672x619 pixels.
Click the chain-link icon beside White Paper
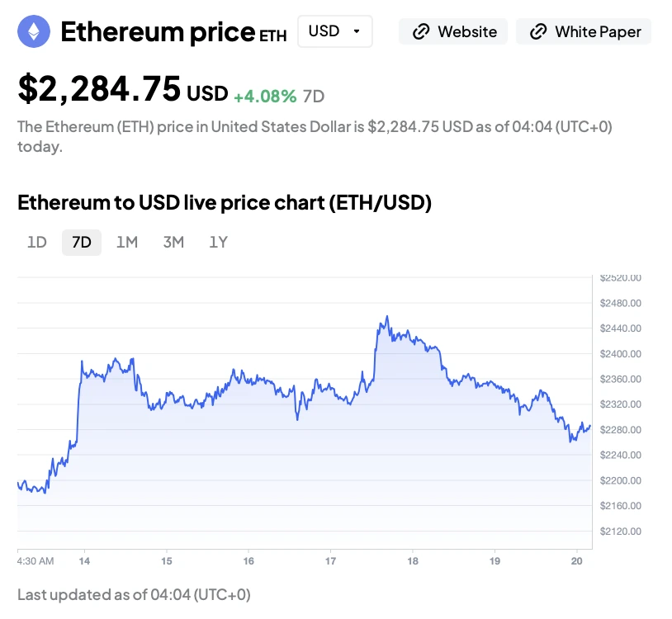[x=538, y=32]
